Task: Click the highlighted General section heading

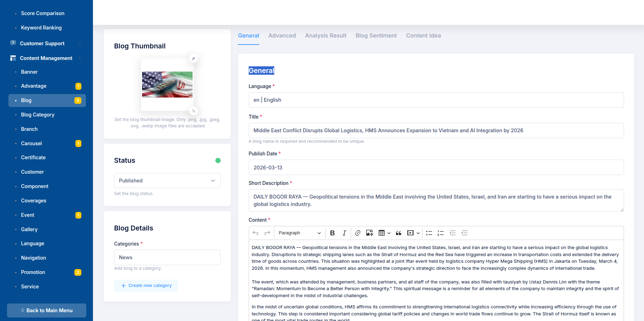Action: 261,71
